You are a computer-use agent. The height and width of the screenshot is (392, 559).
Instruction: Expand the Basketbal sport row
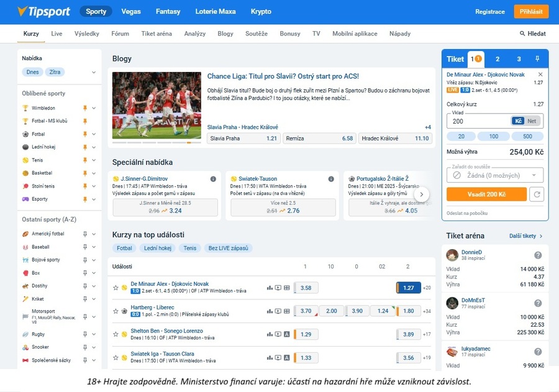94,173
